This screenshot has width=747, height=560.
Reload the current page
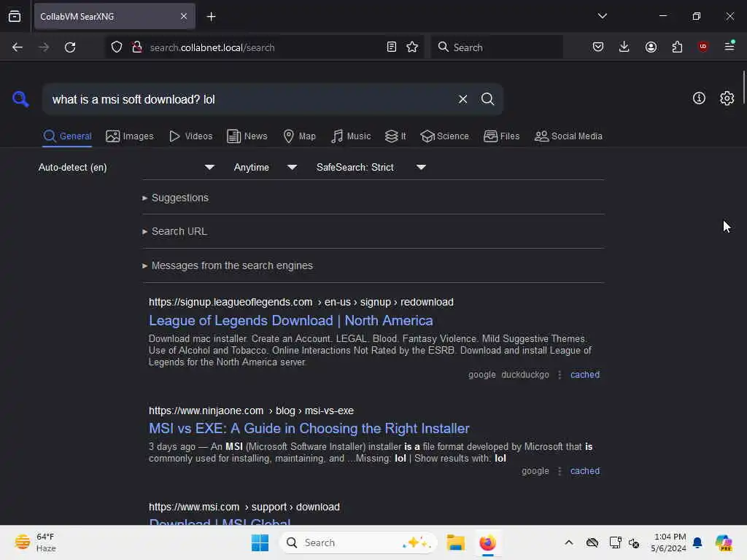coord(70,47)
